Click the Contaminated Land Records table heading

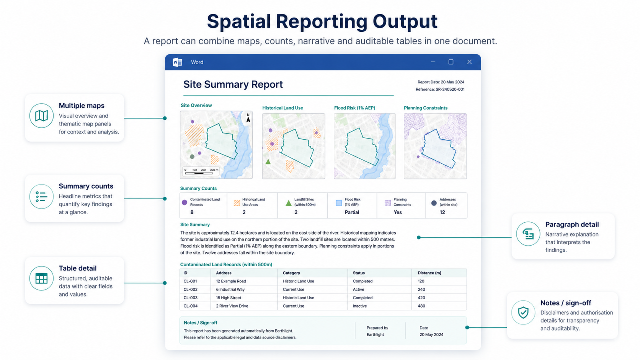pos(226,264)
